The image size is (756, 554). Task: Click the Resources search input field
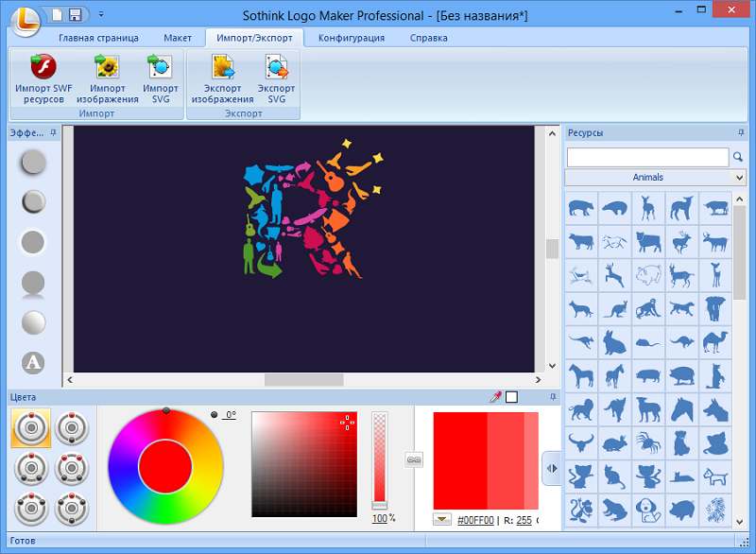[x=647, y=157]
